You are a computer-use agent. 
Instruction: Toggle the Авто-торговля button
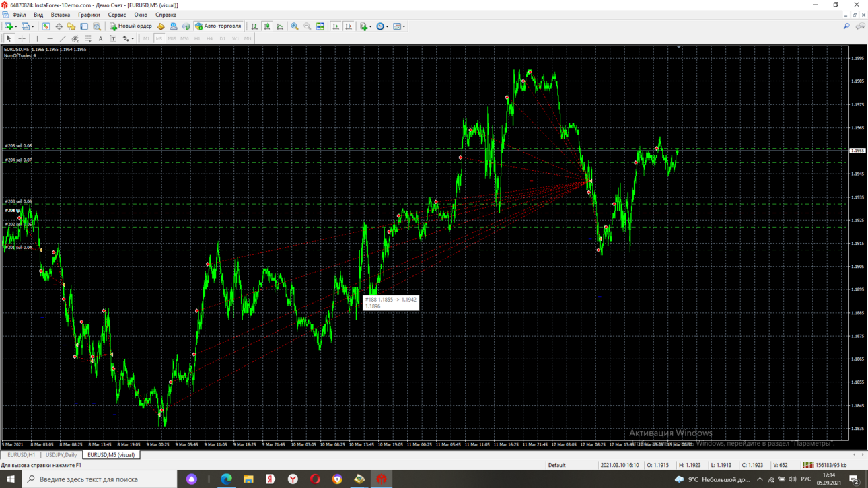(218, 26)
